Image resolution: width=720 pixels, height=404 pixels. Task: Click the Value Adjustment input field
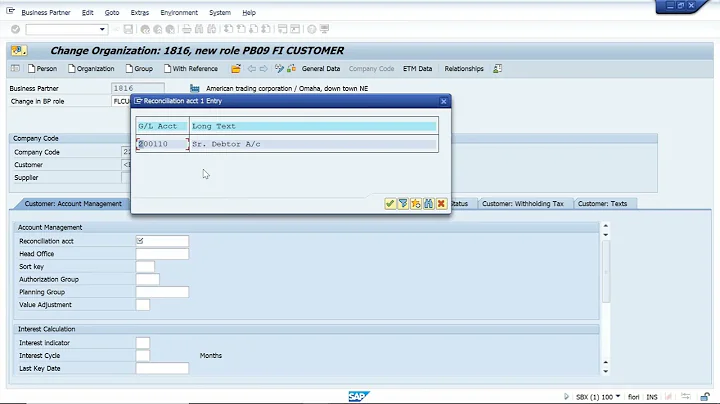[x=143, y=305]
